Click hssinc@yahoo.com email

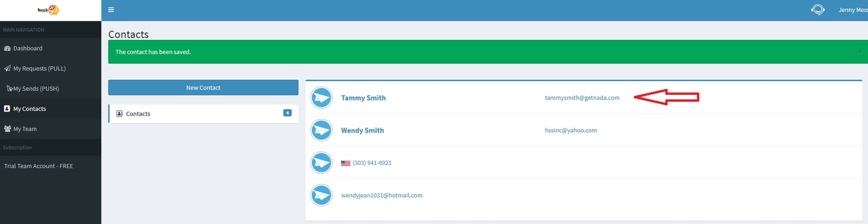571,130
